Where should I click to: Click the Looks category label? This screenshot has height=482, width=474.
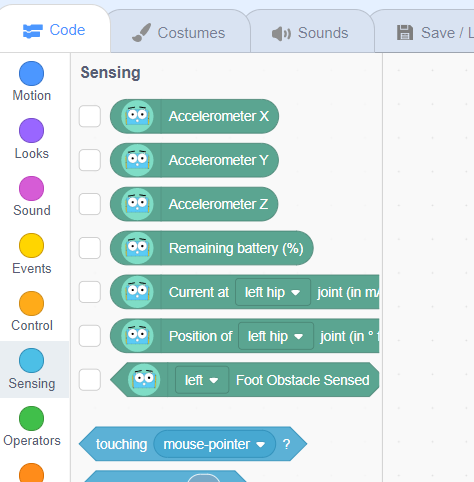coord(32,153)
